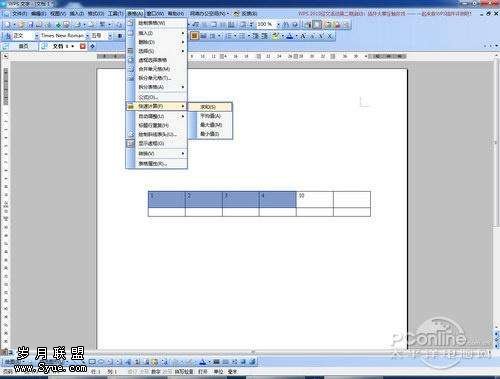Expand the 转换(V) submenu
This screenshot has height=379, width=500.
pos(156,154)
